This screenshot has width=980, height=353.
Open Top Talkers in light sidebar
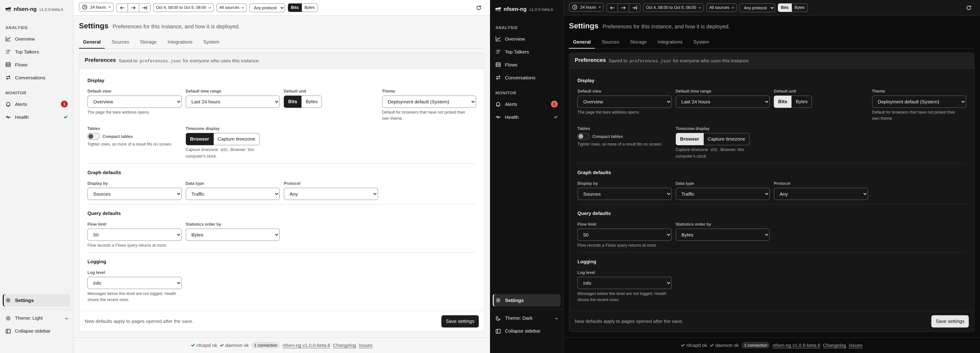click(37, 52)
